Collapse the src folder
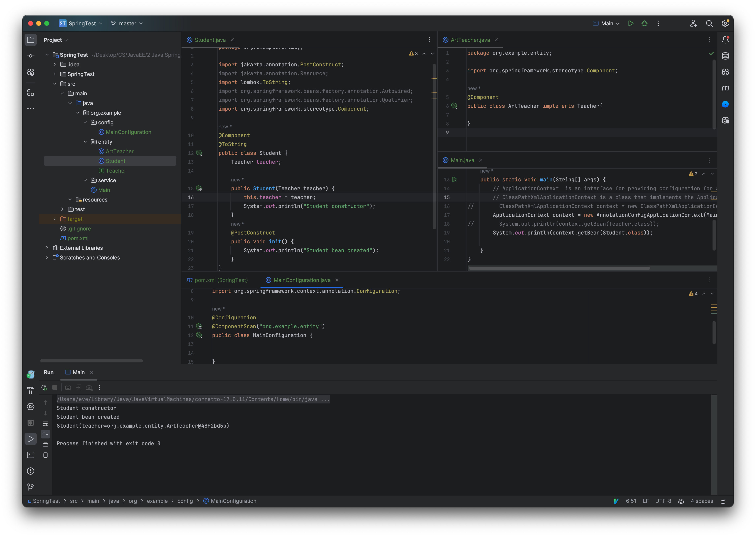Viewport: 756px width, 537px height. click(x=55, y=84)
